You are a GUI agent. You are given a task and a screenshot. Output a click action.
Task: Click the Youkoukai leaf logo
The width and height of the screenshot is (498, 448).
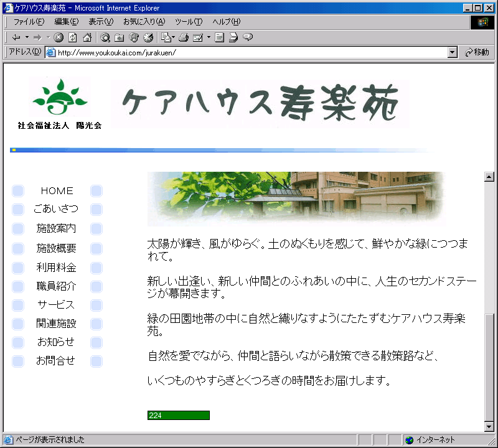60,96
